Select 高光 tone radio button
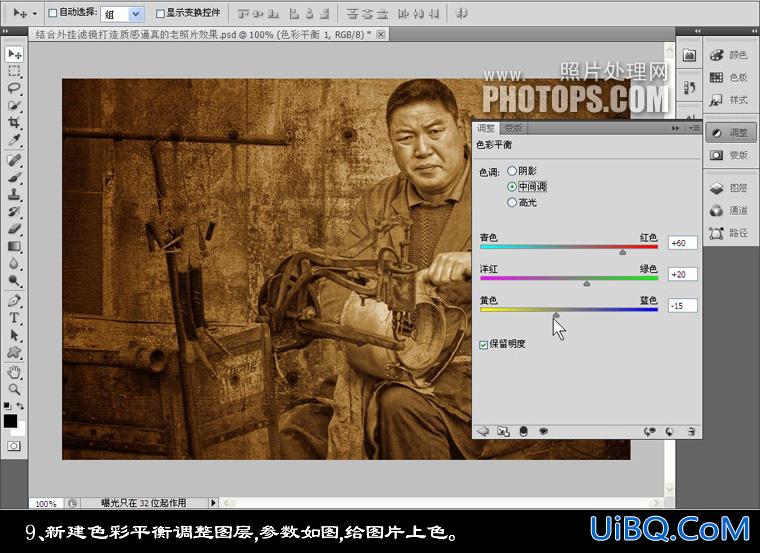The width and height of the screenshot is (760, 553). pos(511,202)
